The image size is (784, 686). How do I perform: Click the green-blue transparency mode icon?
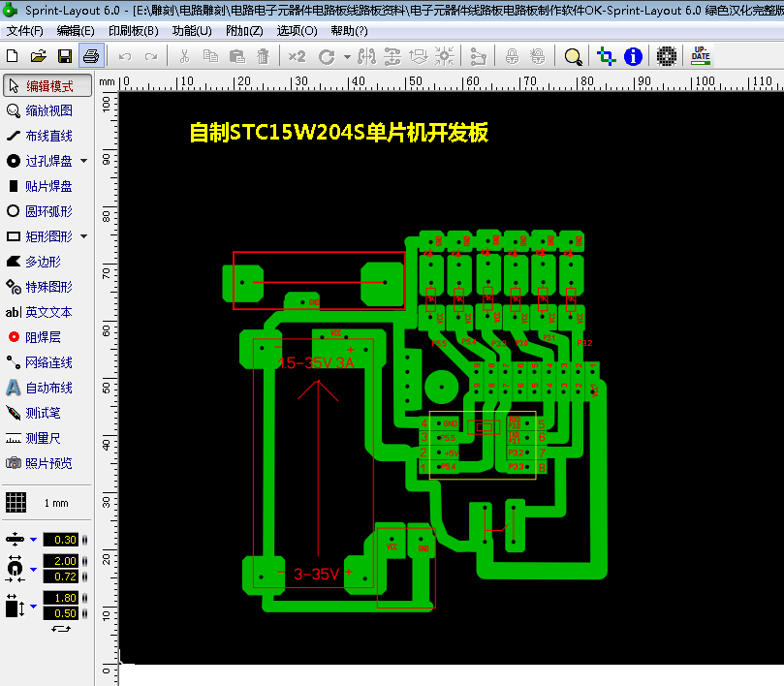point(607,56)
